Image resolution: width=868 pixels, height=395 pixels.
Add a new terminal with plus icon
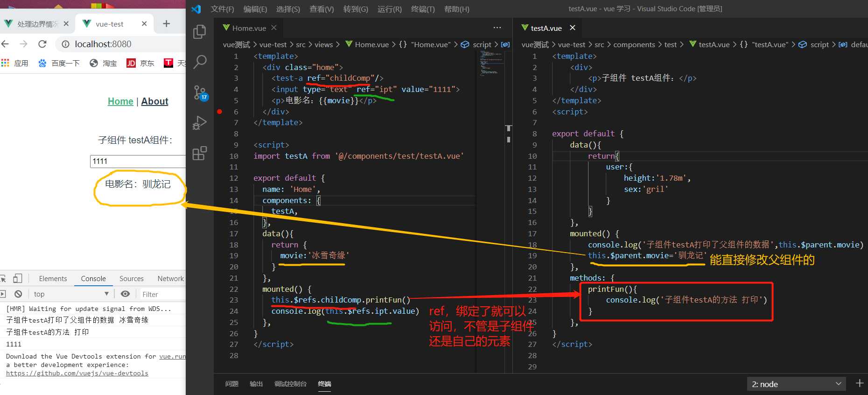point(860,383)
